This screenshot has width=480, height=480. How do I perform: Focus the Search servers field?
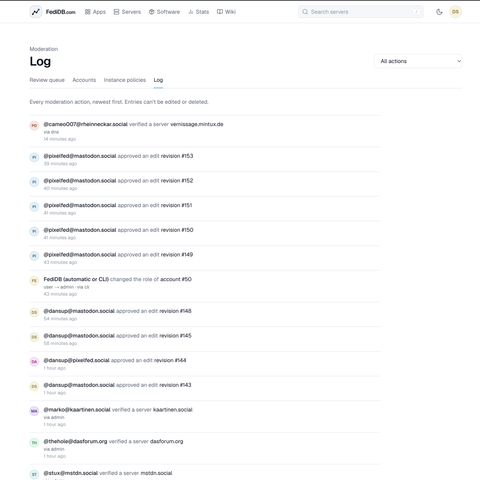(x=361, y=12)
